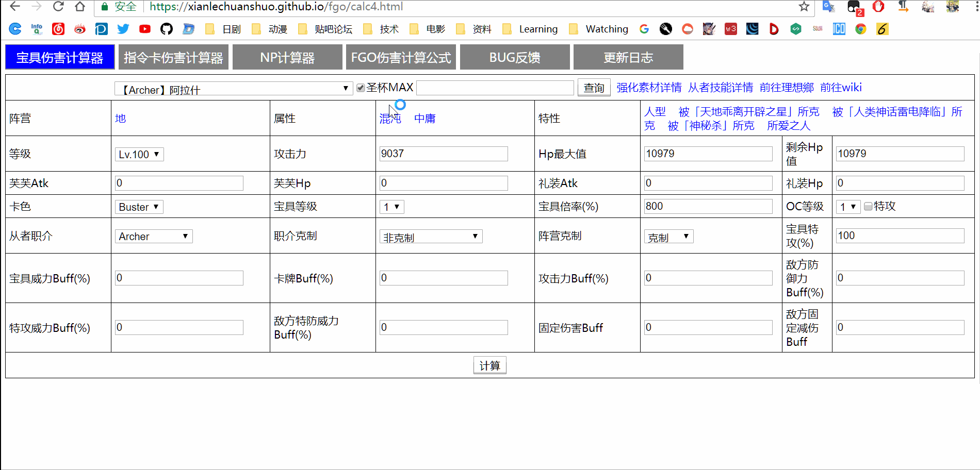Screen dimensions: 980x470
Task: Uncheck the 圣杯MAX checkbox
Action: 361,88
